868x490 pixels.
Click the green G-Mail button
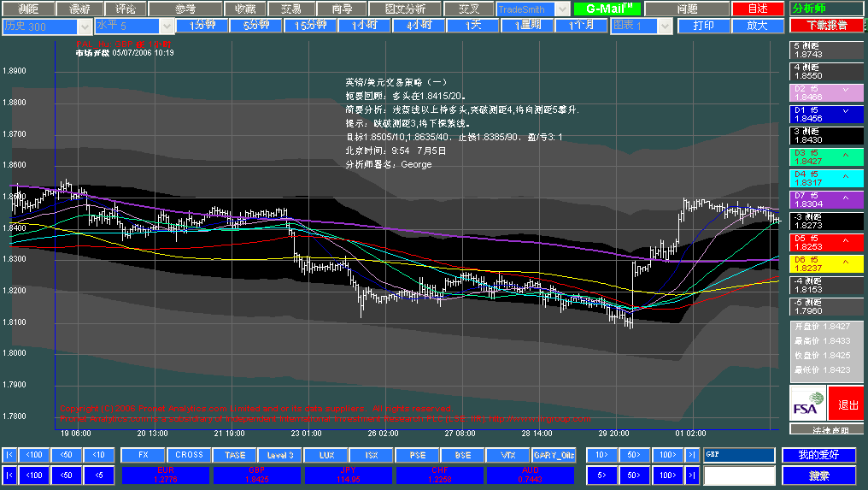point(607,9)
